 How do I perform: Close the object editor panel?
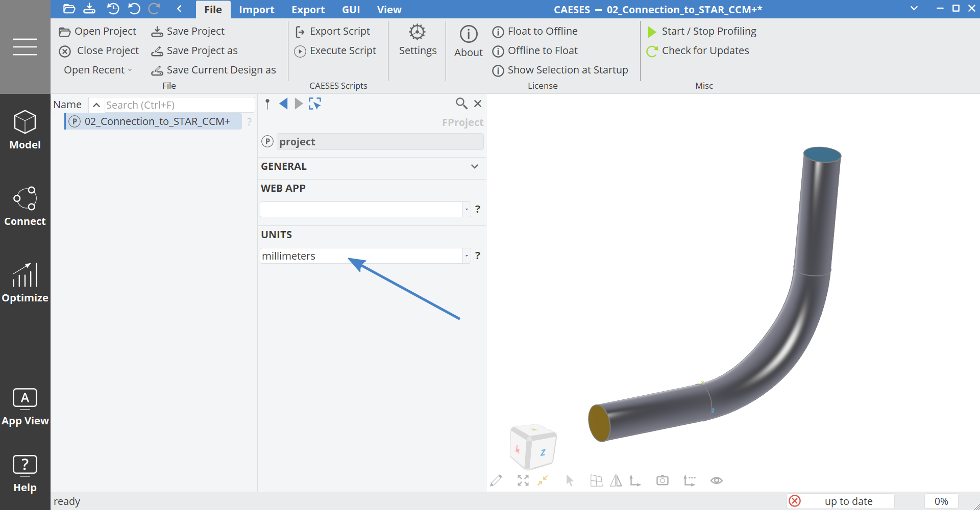(x=478, y=104)
